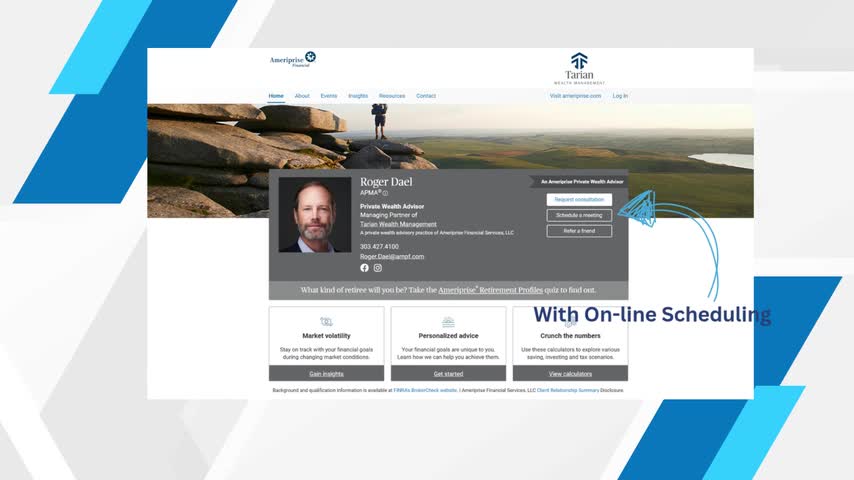The image size is (854, 480).
Task: Click the Personalized advice card icon
Action: (448, 322)
